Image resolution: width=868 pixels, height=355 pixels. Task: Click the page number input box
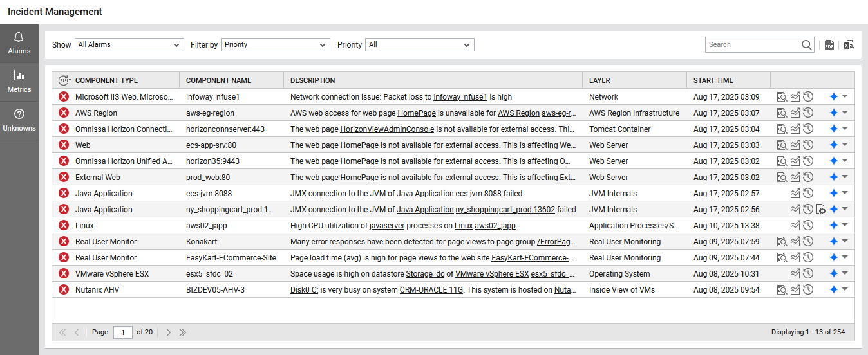pos(123,332)
